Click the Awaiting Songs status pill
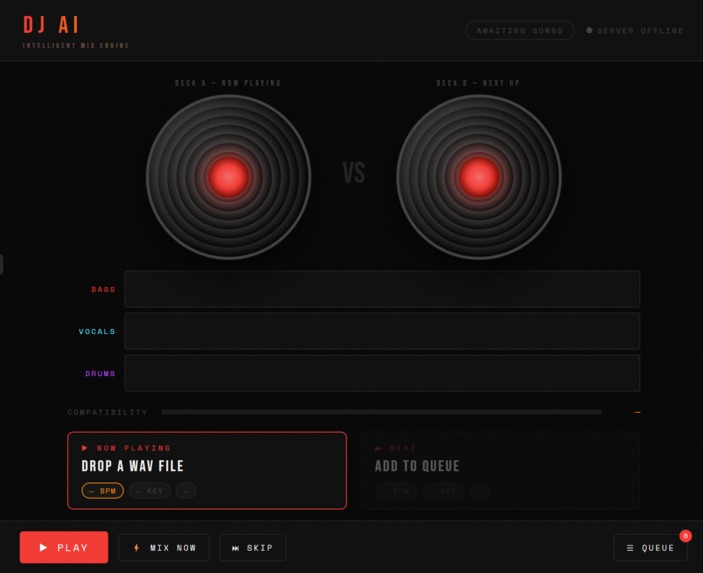The height and width of the screenshot is (573, 703). [520, 30]
